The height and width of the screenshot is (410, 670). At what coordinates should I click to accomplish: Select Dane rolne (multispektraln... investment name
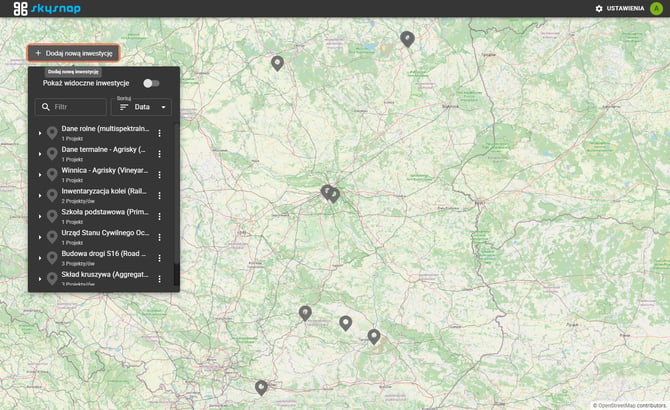[105, 129]
